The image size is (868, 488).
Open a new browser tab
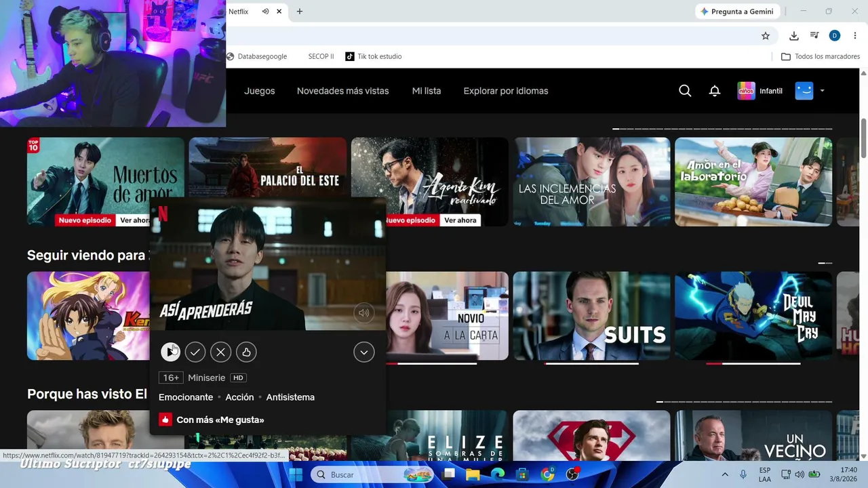coord(300,12)
